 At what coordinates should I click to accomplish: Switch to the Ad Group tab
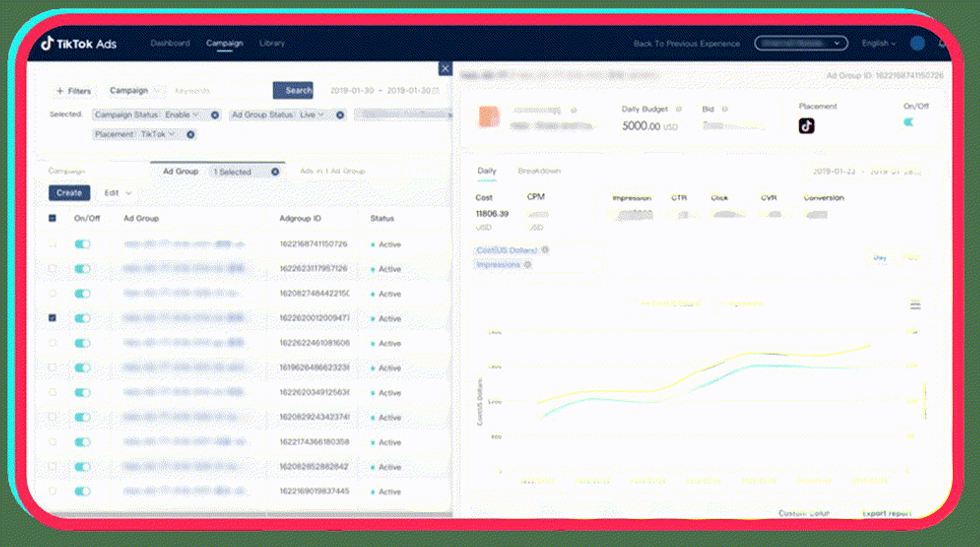pos(181,171)
